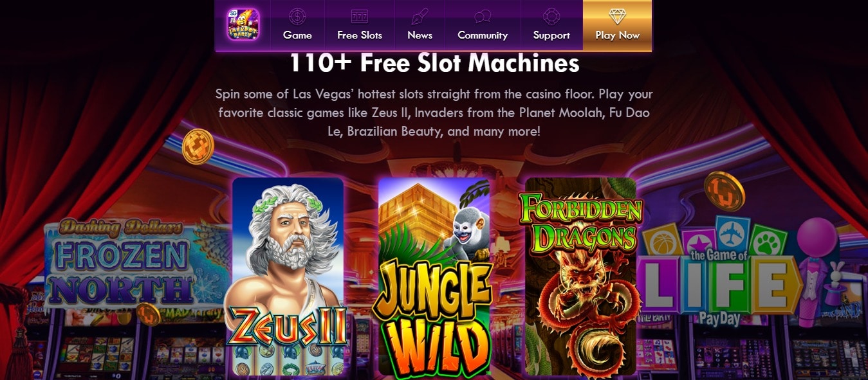Select the Jungle Wild slot card

(x=434, y=276)
